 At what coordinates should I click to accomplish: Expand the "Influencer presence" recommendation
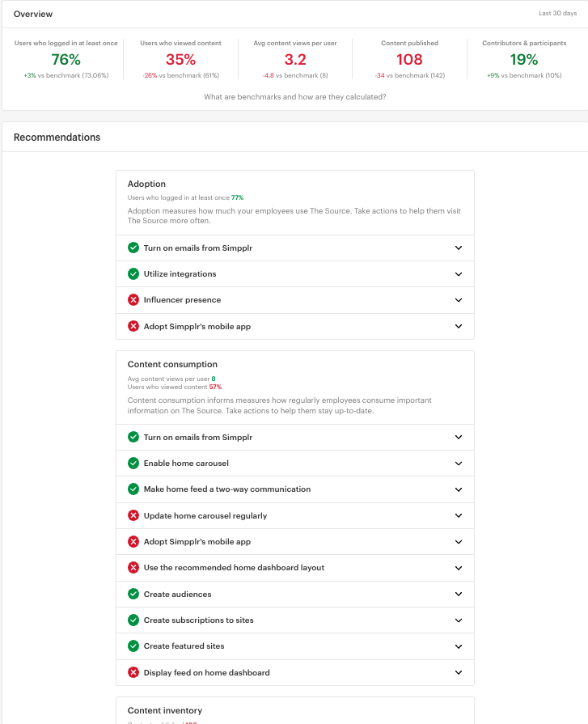tap(459, 300)
